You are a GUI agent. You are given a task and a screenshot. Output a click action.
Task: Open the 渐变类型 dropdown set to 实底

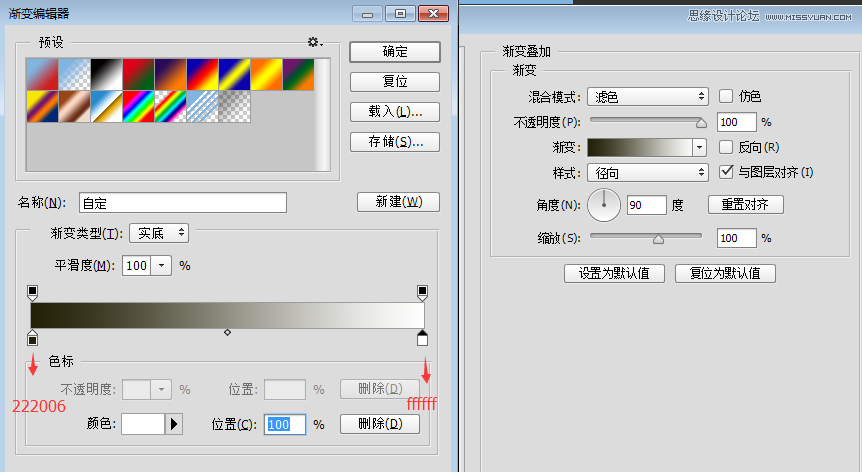(x=159, y=234)
